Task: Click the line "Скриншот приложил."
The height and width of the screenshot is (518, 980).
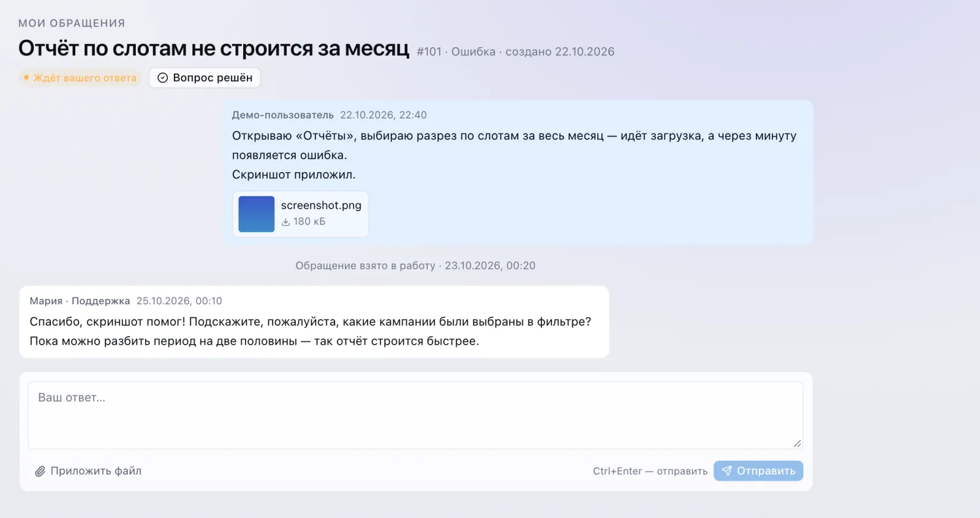Action: click(x=294, y=175)
